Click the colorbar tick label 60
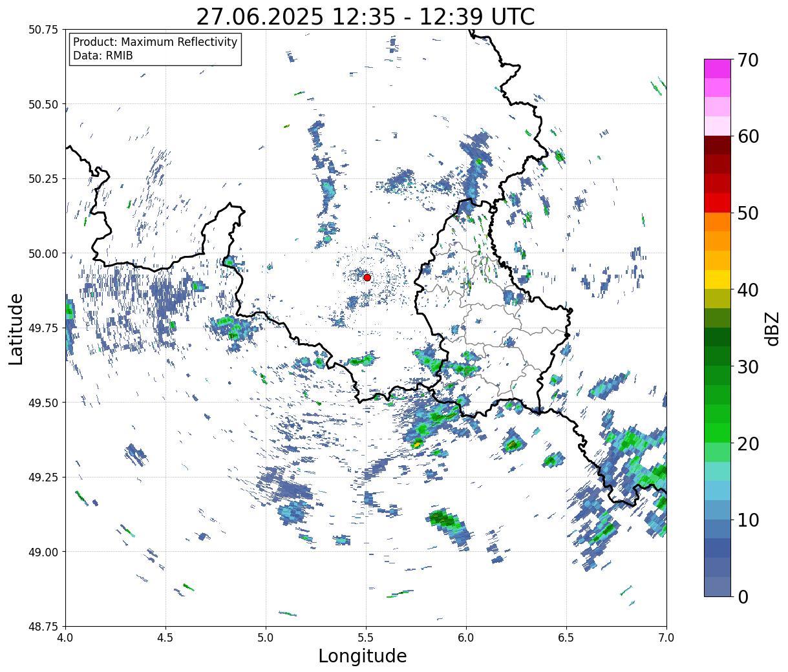The width and height of the screenshot is (788, 672). pos(748,136)
